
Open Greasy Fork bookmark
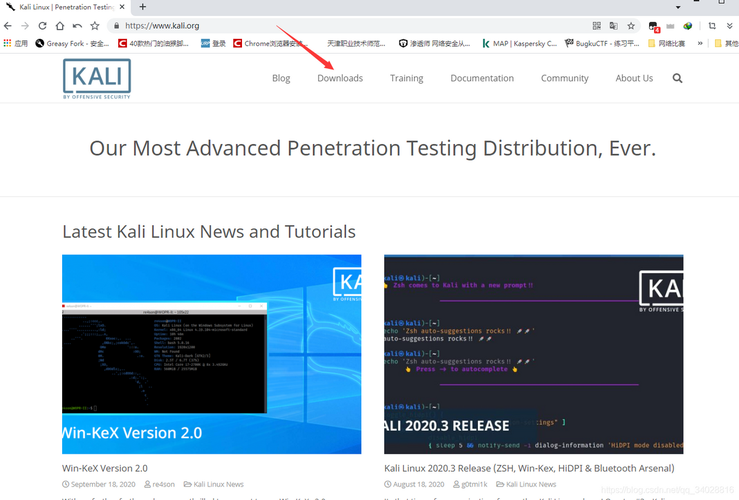pyautogui.click(x=72, y=43)
